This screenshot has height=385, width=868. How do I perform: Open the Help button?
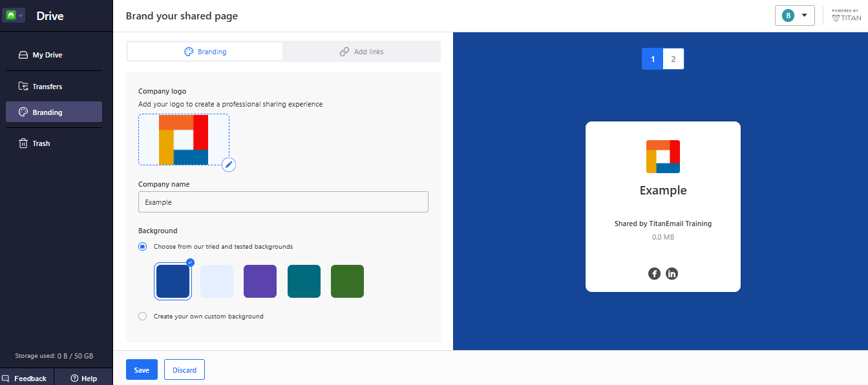tap(83, 379)
